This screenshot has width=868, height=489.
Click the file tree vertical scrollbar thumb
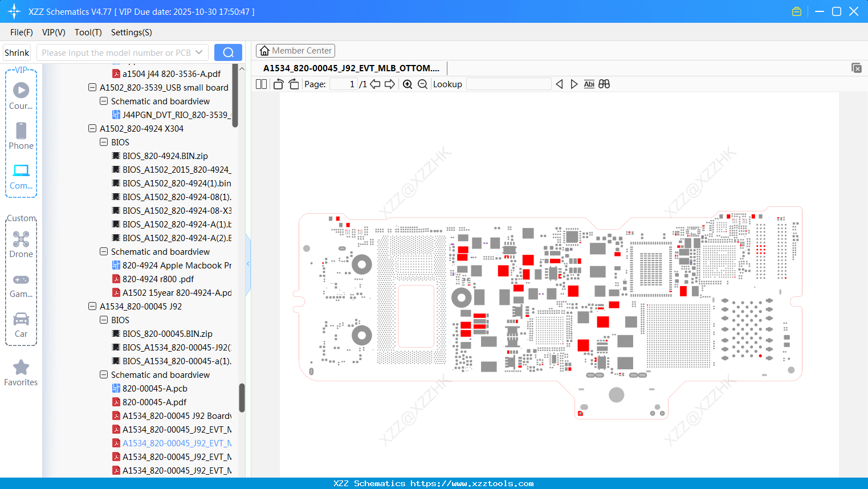(x=242, y=397)
